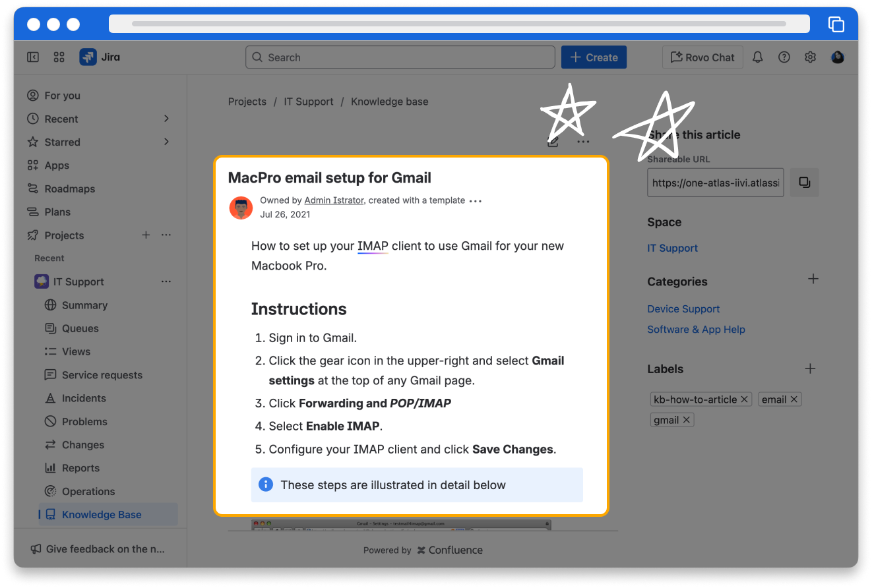The image size is (872, 588).
Task: Click the Search input field
Action: pyautogui.click(x=400, y=57)
